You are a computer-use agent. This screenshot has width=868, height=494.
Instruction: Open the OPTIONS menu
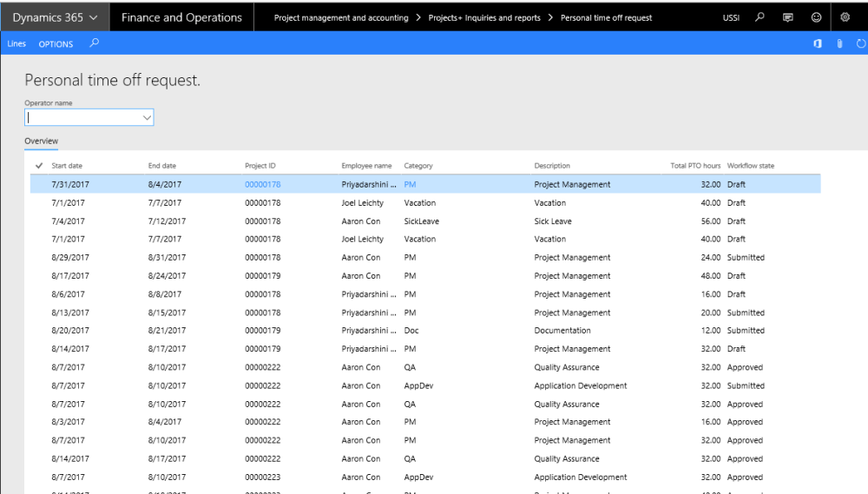click(56, 43)
